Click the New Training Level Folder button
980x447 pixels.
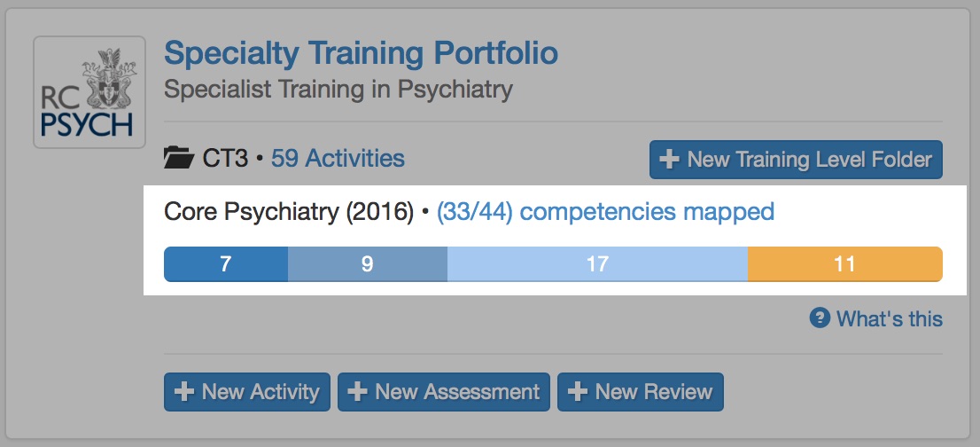pos(796,160)
